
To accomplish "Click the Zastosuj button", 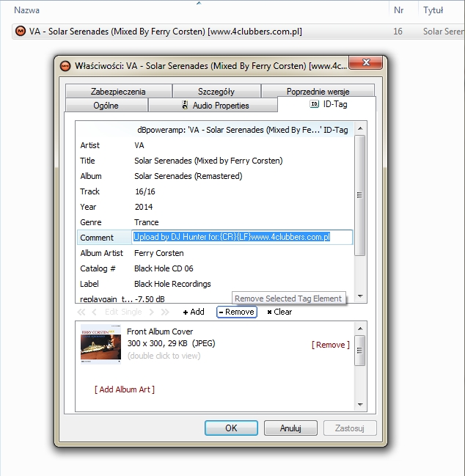I will click(350, 428).
